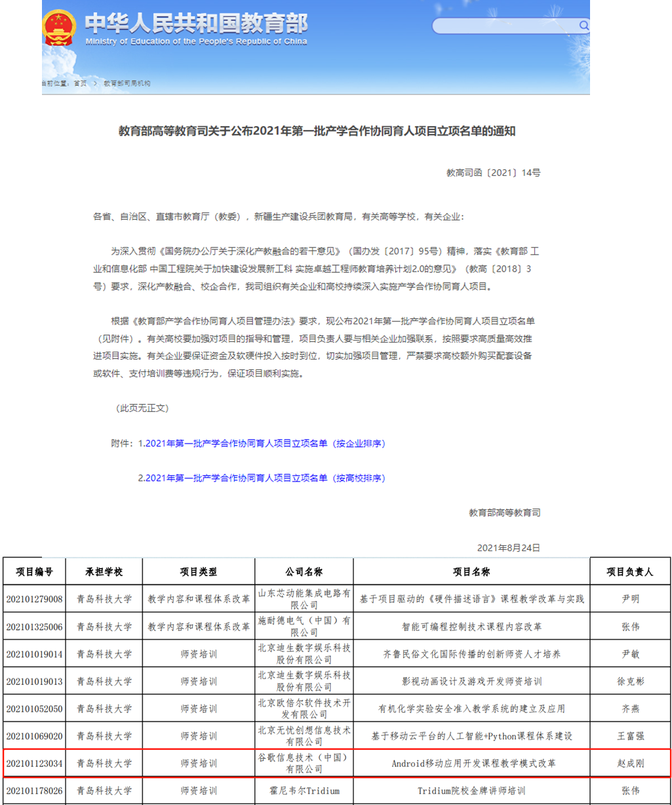Click project name 影视动画设计及游戏开发师资培训
This screenshot has height=805, width=672.
click(471, 682)
